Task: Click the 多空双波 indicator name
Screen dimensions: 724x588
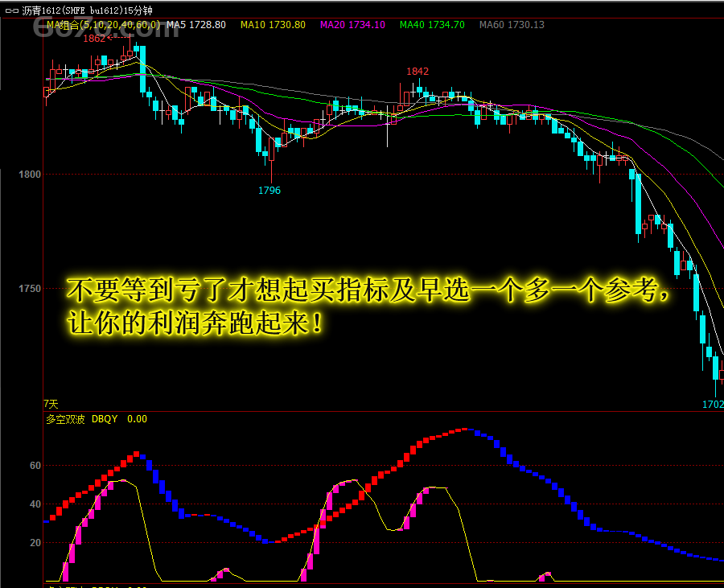Action: point(66,420)
